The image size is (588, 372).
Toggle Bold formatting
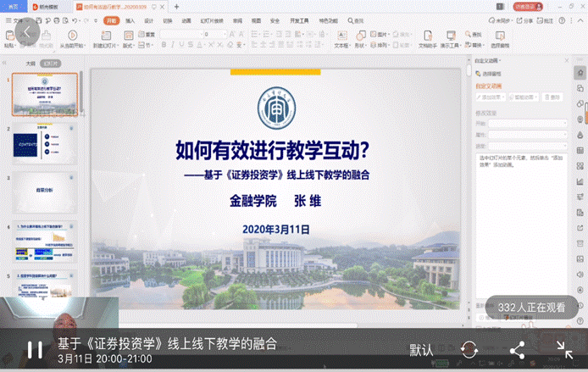coord(164,45)
